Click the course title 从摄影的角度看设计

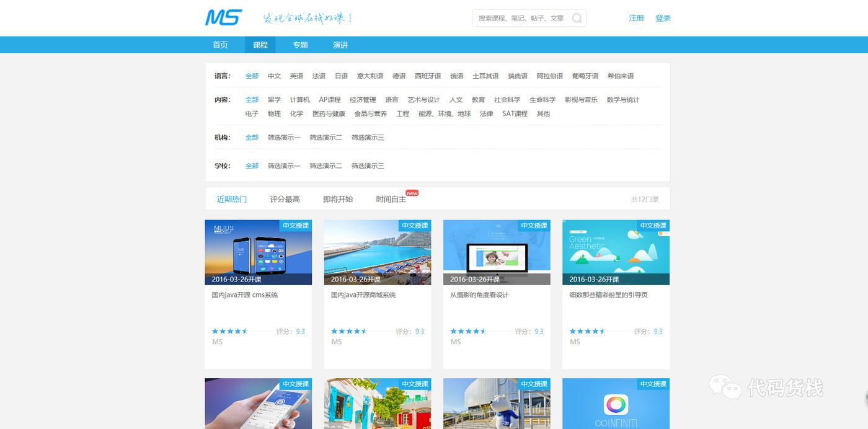[x=479, y=295]
